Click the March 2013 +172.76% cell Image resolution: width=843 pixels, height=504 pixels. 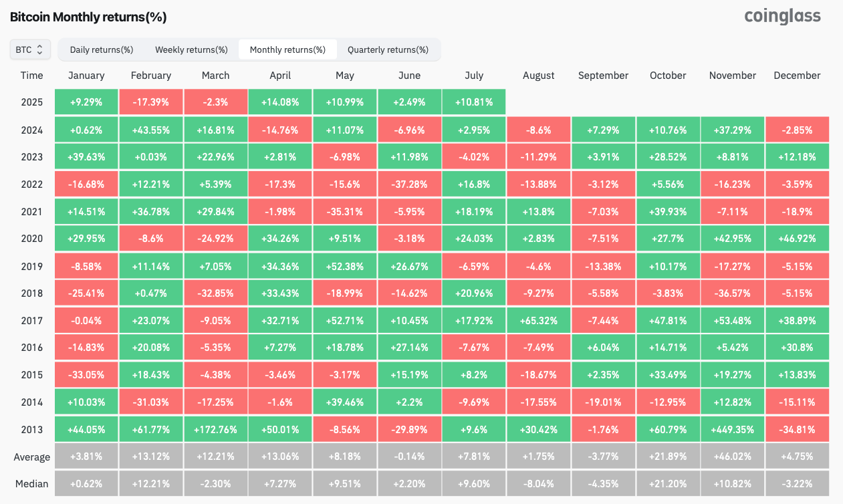(215, 430)
